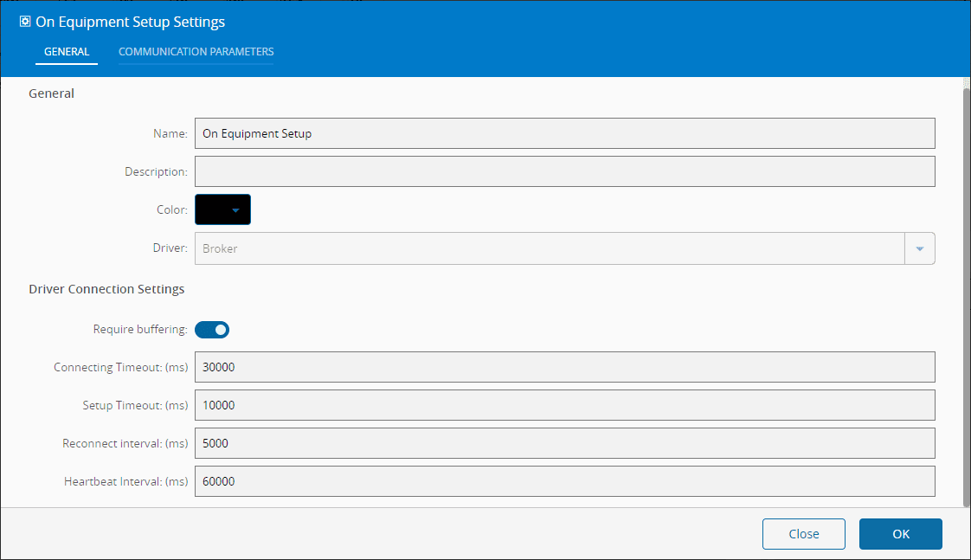Click the Driver Connection Settings heading
This screenshot has height=560, width=971.
pos(106,289)
